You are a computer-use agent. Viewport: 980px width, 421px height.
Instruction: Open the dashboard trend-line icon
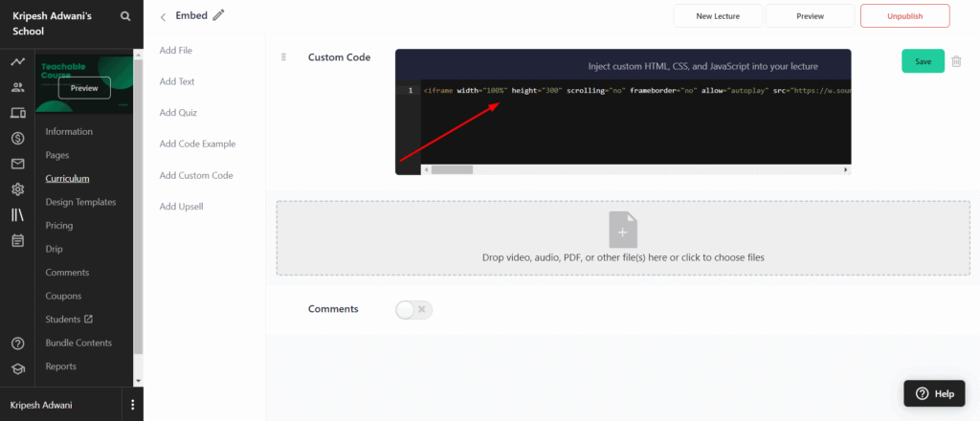(x=17, y=62)
